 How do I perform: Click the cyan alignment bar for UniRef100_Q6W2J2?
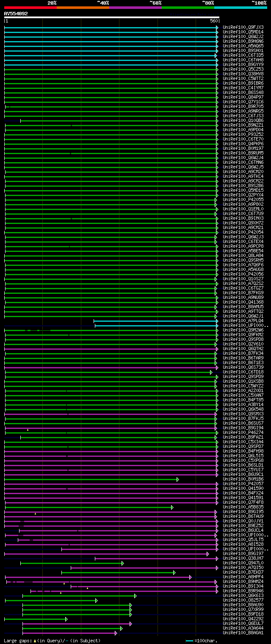[x=111, y=36]
